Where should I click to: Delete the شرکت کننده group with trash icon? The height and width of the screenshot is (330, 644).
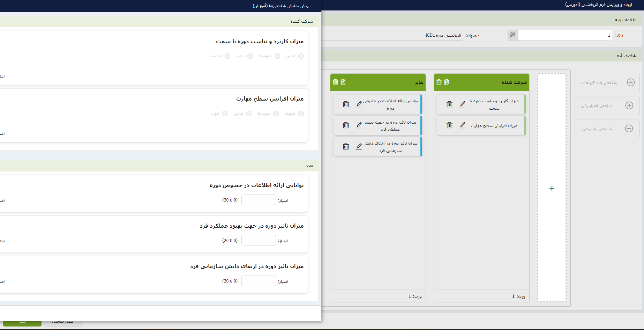click(x=439, y=82)
